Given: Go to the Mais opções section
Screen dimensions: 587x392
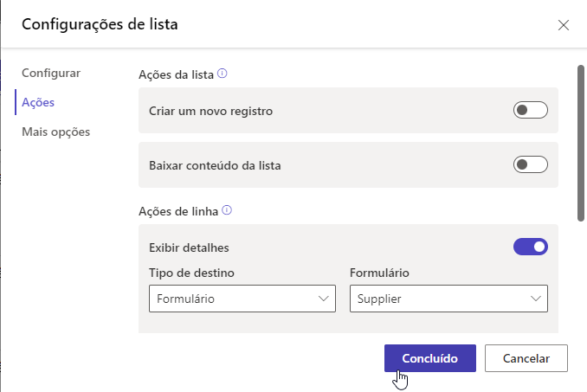Looking at the screenshot, I should click(56, 132).
